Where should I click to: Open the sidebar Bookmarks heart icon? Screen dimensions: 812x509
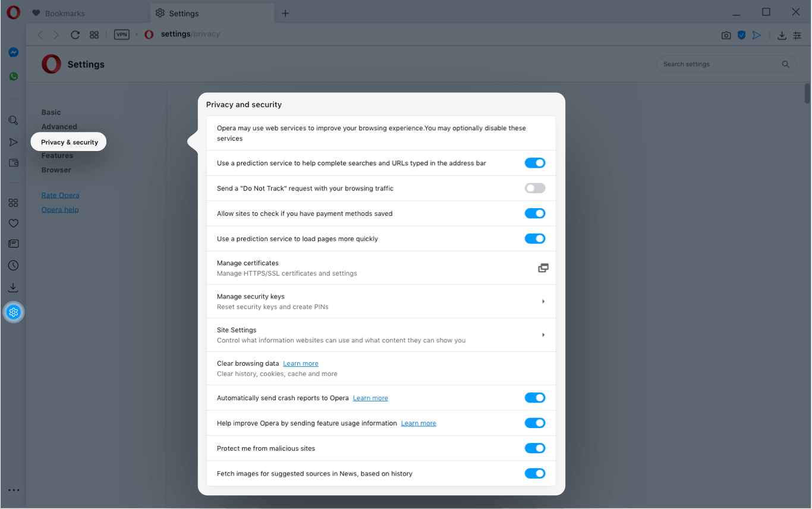point(13,224)
